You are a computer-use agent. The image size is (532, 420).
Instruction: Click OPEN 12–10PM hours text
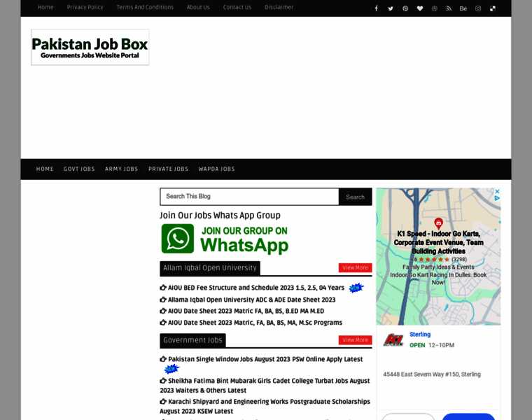point(432,345)
